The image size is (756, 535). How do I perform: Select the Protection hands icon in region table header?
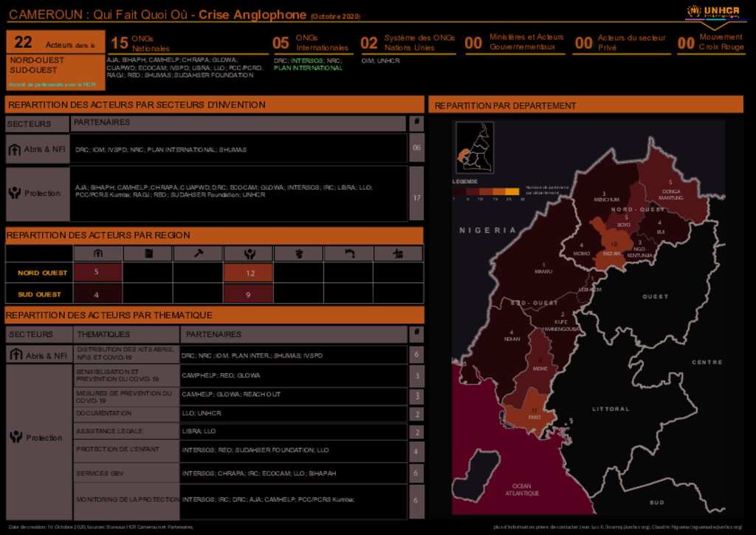pos(249,253)
